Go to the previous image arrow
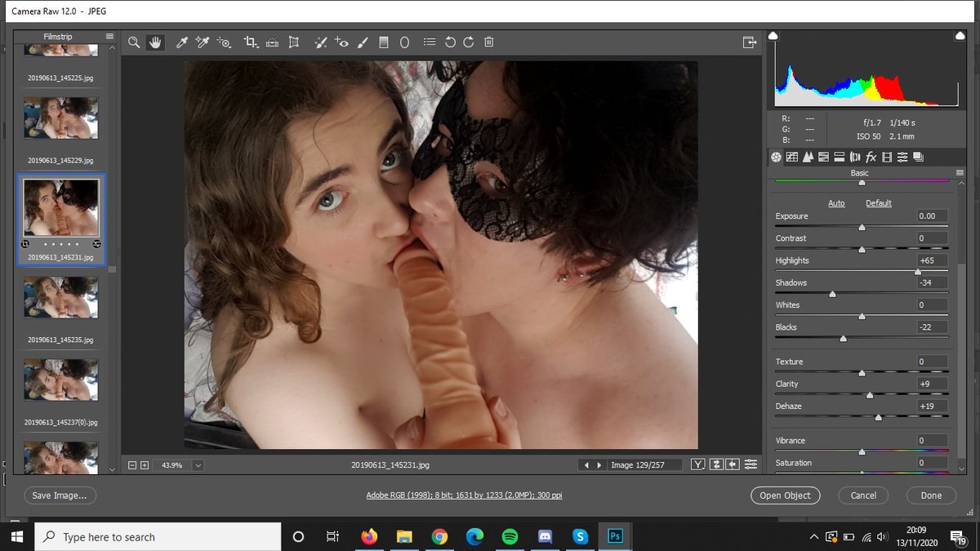This screenshot has height=551, width=980. click(586, 465)
